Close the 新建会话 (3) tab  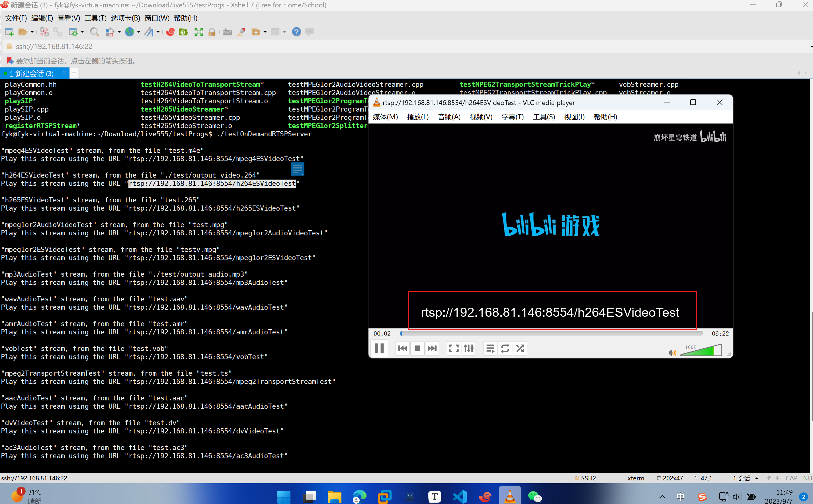pyautogui.click(x=64, y=73)
